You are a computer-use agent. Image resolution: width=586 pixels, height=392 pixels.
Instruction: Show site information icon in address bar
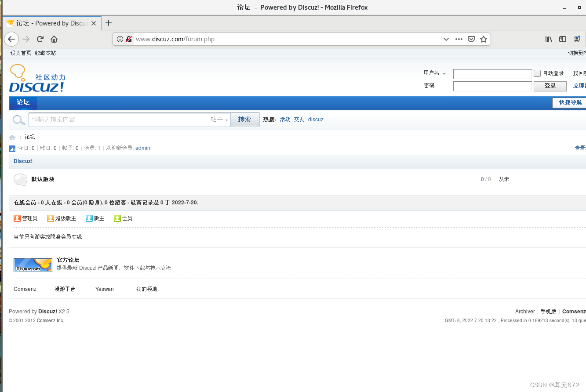click(120, 39)
